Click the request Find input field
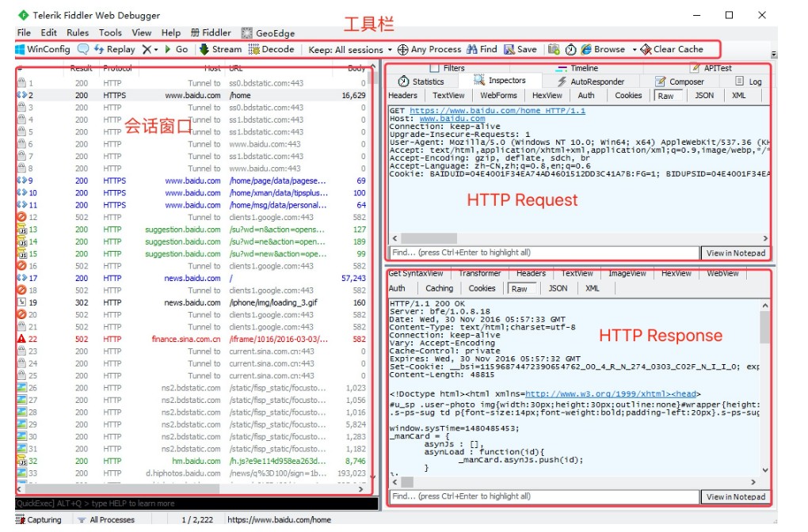Screen dimensions: 808x532 [543, 253]
